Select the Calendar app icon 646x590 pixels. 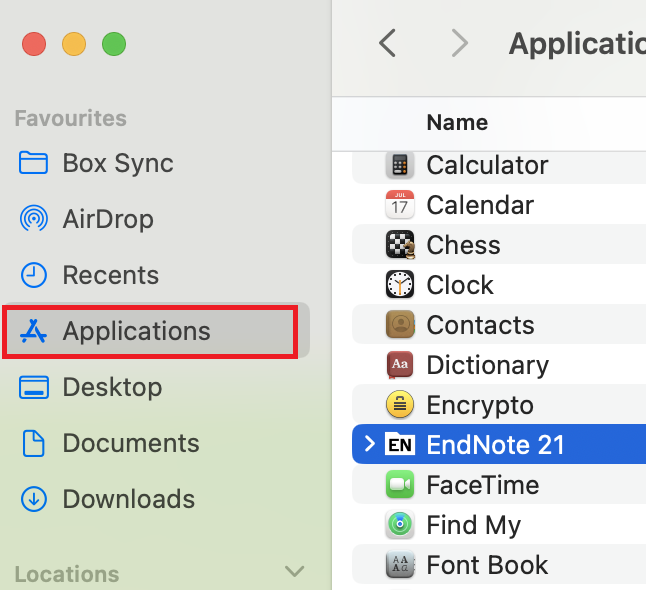[400, 205]
